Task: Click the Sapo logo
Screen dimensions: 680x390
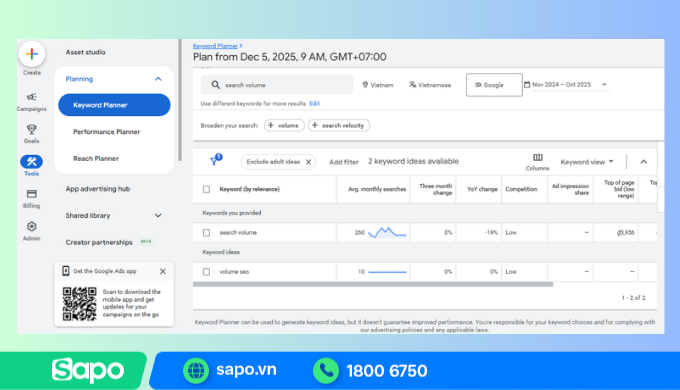Action: point(88,371)
